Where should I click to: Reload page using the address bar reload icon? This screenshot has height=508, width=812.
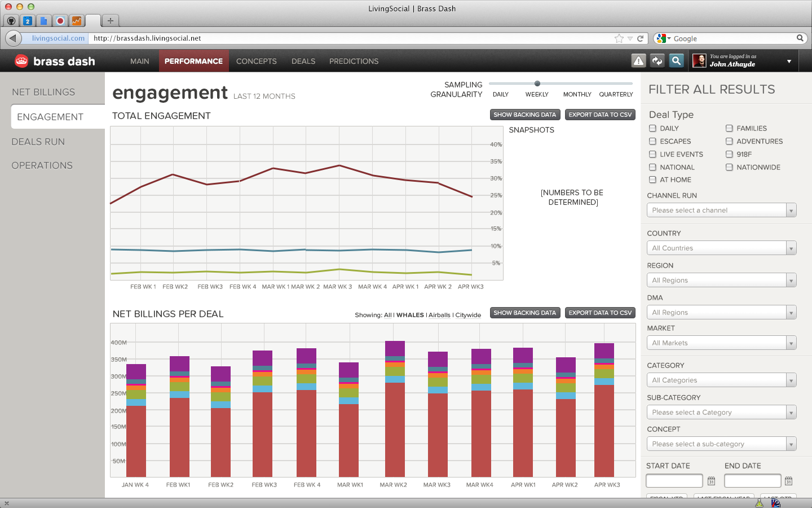641,38
